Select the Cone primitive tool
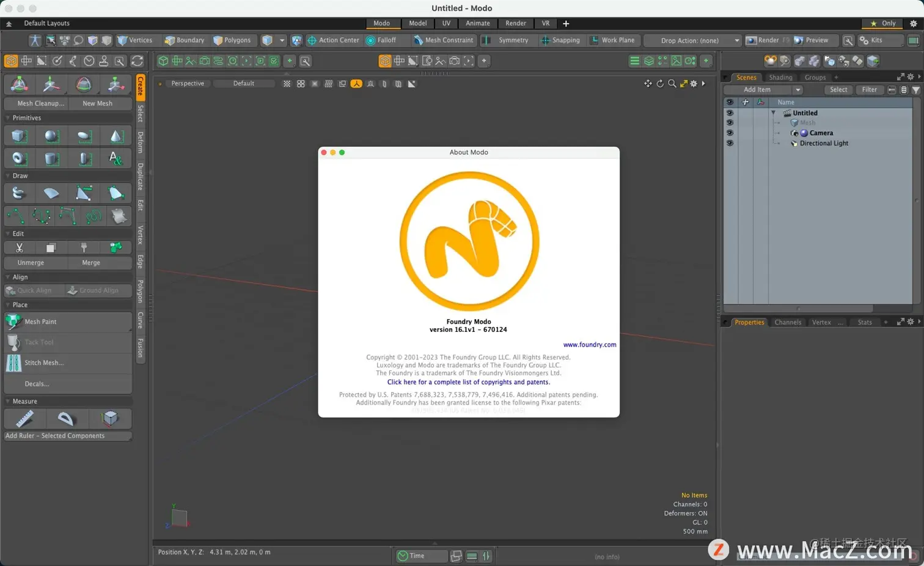Viewport: 924px width, 566px height. 116,136
